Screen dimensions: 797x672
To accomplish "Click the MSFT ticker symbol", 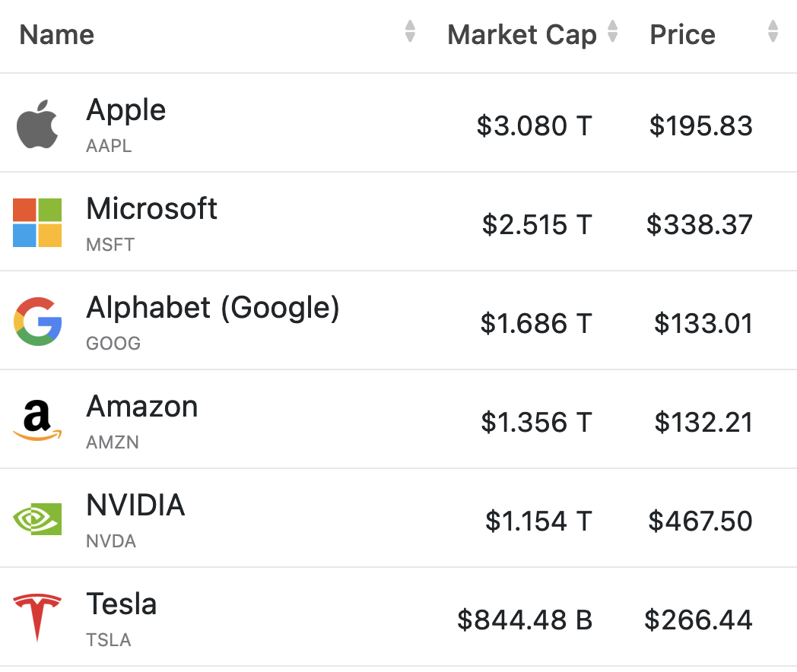I will click(110, 245).
